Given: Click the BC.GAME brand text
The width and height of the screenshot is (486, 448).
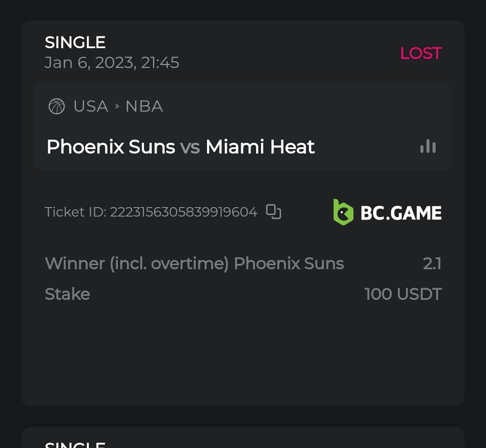Looking at the screenshot, I should (x=401, y=213).
